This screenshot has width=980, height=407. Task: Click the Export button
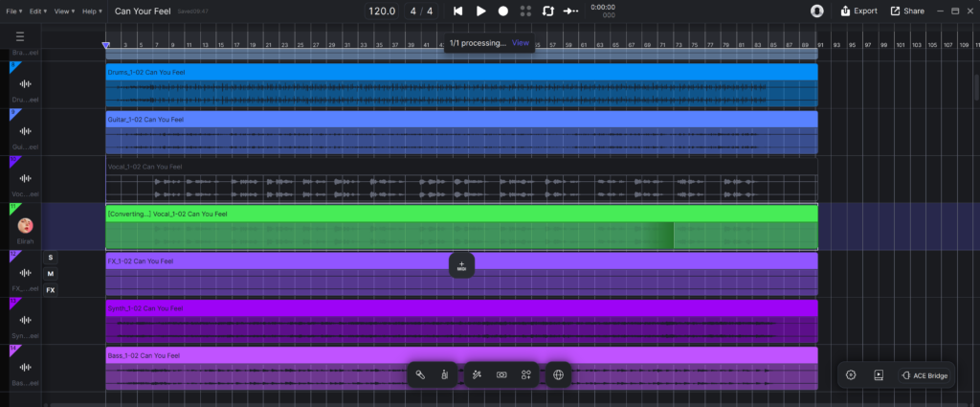(858, 11)
